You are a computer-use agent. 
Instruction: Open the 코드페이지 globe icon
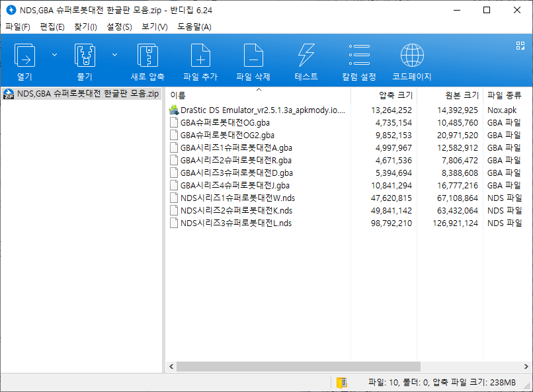click(x=412, y=56)
